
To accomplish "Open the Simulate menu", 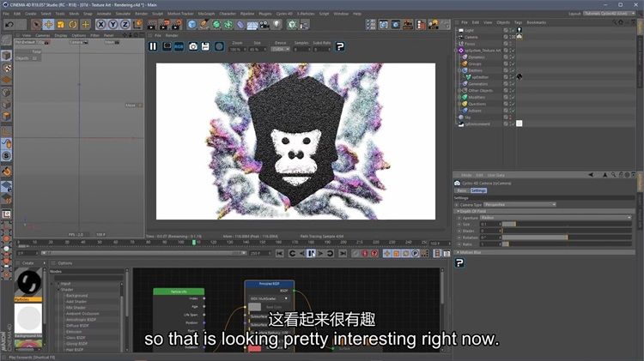I will click(x=123, y=14).
